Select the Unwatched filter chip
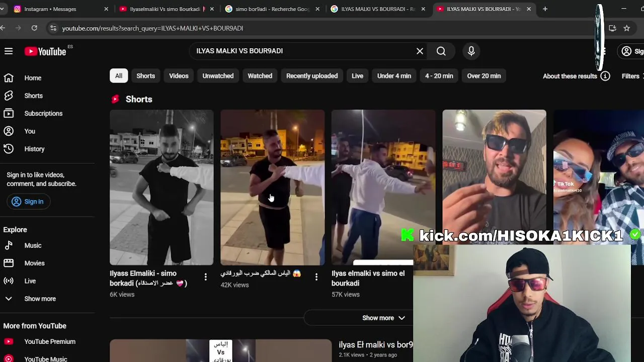This screenshot has height=362, width=644. 218,76
